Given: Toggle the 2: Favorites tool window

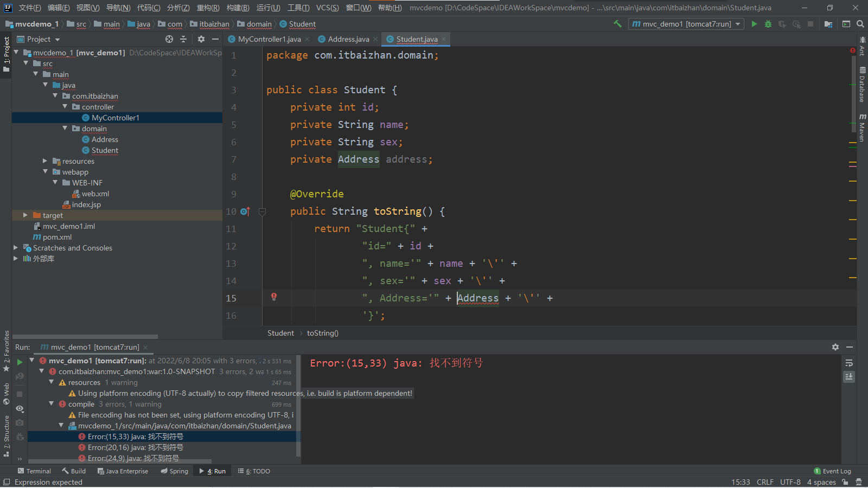Looking at the screenshot, I should point(6,351).
